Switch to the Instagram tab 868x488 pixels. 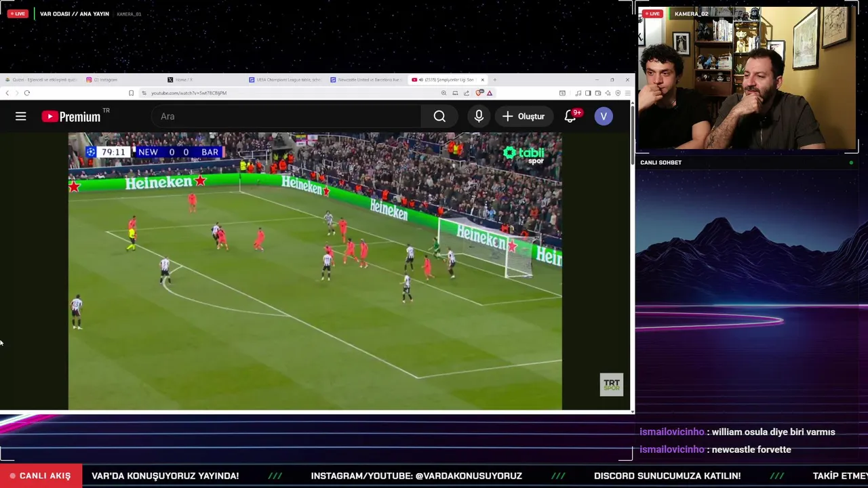[122, 80]
